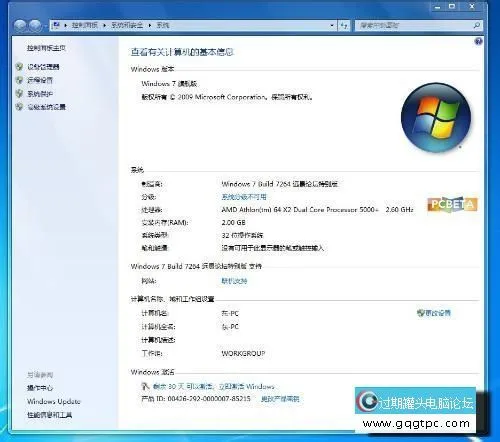Click shield icon next to 更改设置
The width and height of the screenshot is (500, 442).
(x=420, y=313)
